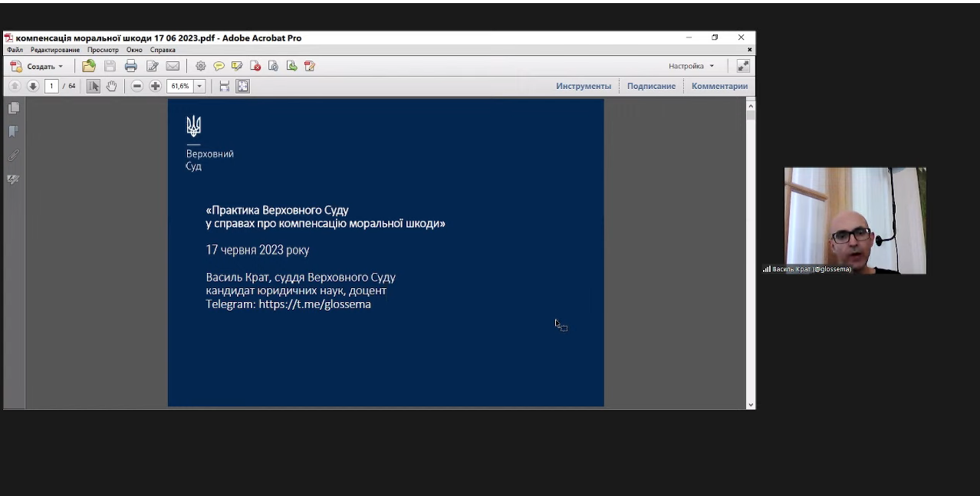Open the Комментарии pane
The image size is (980, 496).
[x=719, y=86]
